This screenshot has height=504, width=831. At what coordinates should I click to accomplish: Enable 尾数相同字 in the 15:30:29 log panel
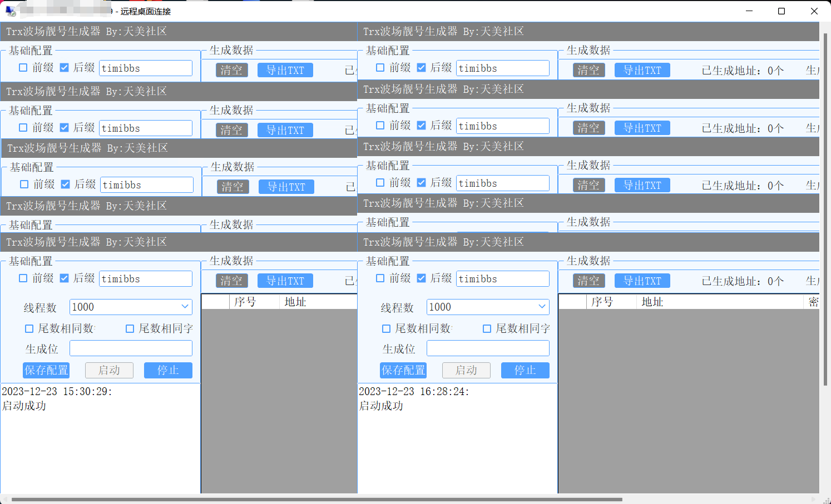pos(130,329)
